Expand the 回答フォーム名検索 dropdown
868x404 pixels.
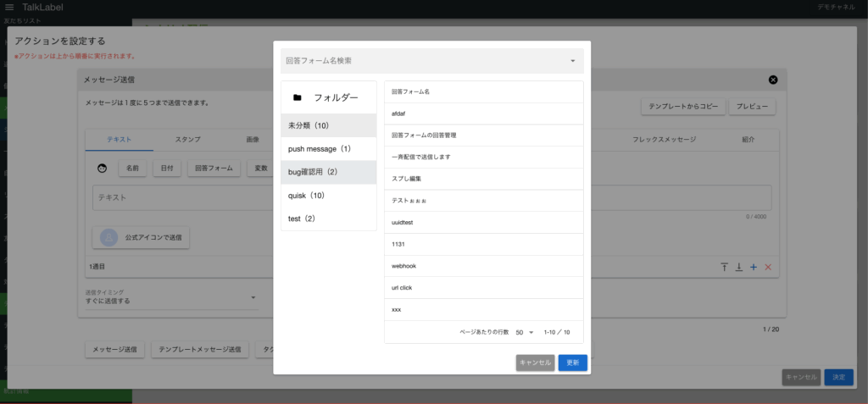coord(572,61)
